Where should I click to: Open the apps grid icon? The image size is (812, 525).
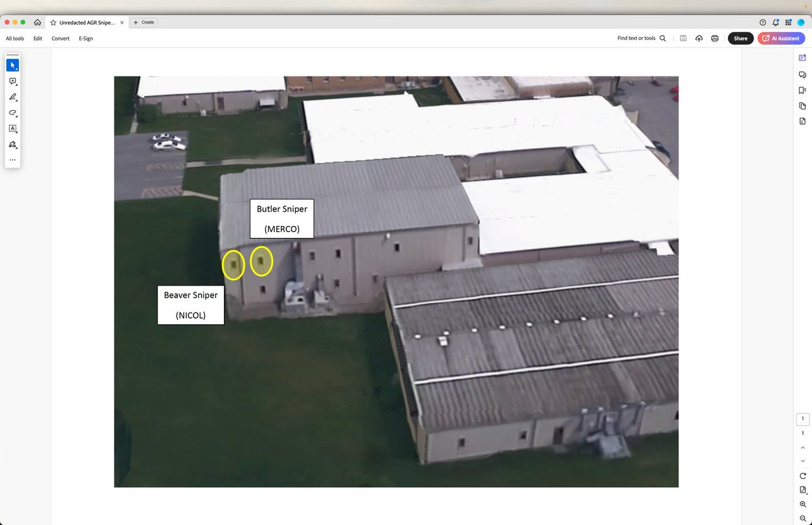pyautogui.click(x=788, y=22)
